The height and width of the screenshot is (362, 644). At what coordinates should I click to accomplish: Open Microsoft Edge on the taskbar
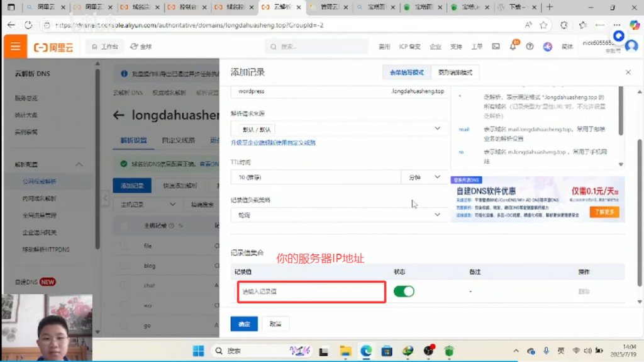pos(366,351)
